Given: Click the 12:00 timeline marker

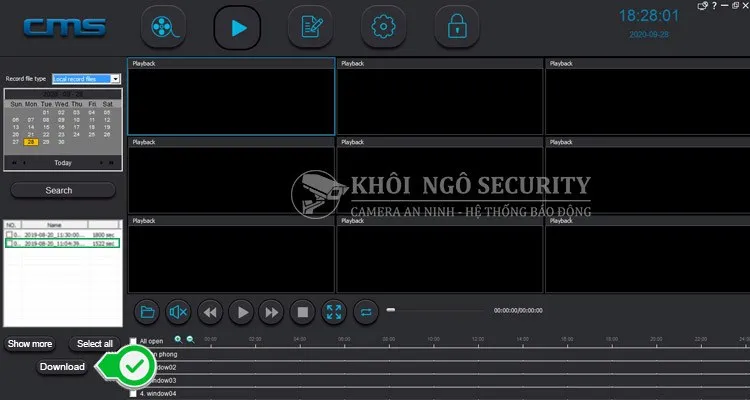Looking at the screenshot, I should pos(478,339).
